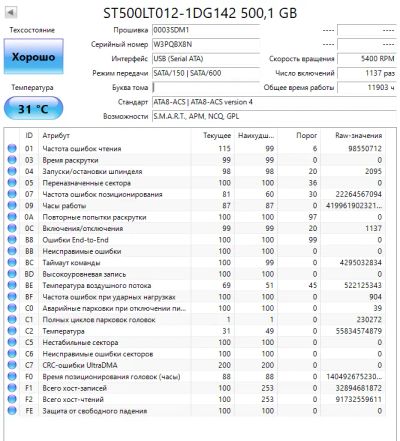Click threshold value 97 in row 0A

coord(313,217)
